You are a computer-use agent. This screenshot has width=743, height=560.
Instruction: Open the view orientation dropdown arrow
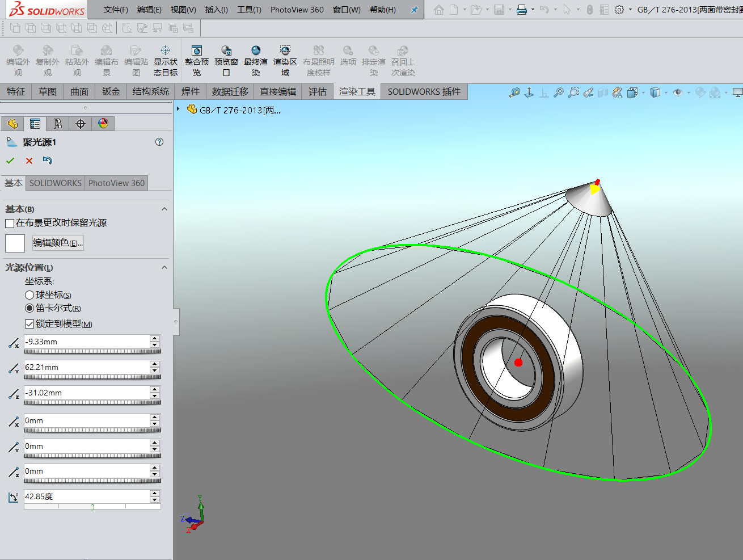(x=644, y=92)
